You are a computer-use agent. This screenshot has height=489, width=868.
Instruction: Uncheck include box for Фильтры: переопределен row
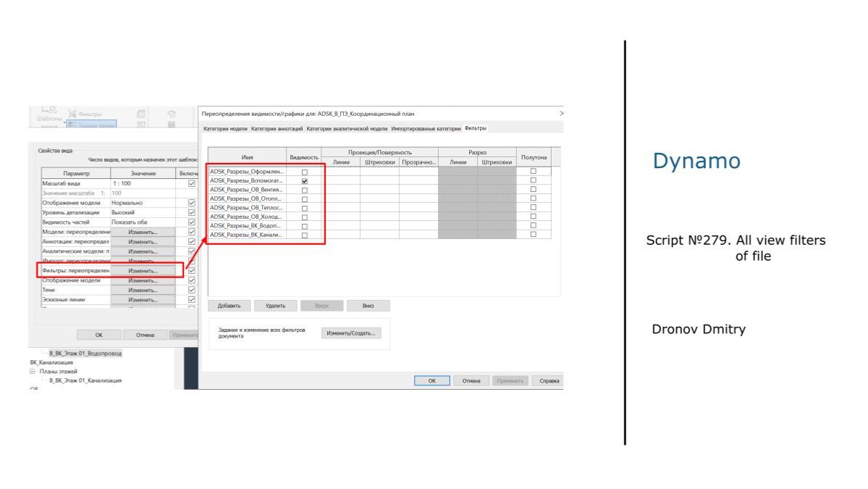coord(192,271)
